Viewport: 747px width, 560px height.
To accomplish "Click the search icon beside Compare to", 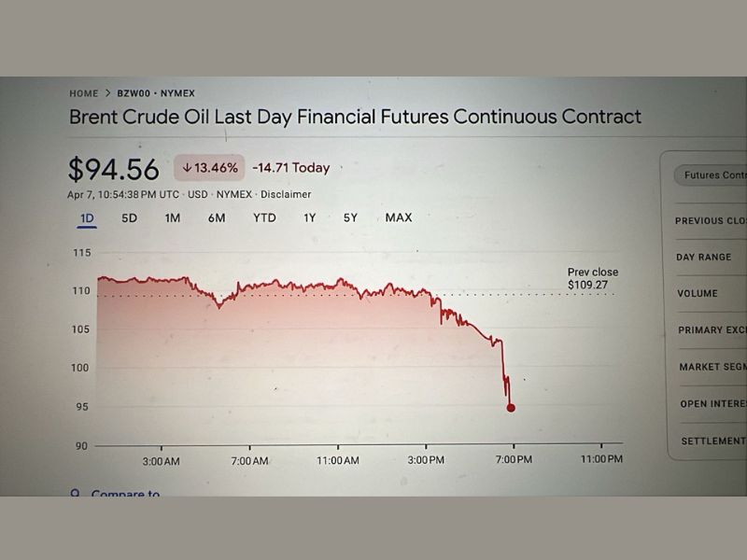I will coord(75,493).
